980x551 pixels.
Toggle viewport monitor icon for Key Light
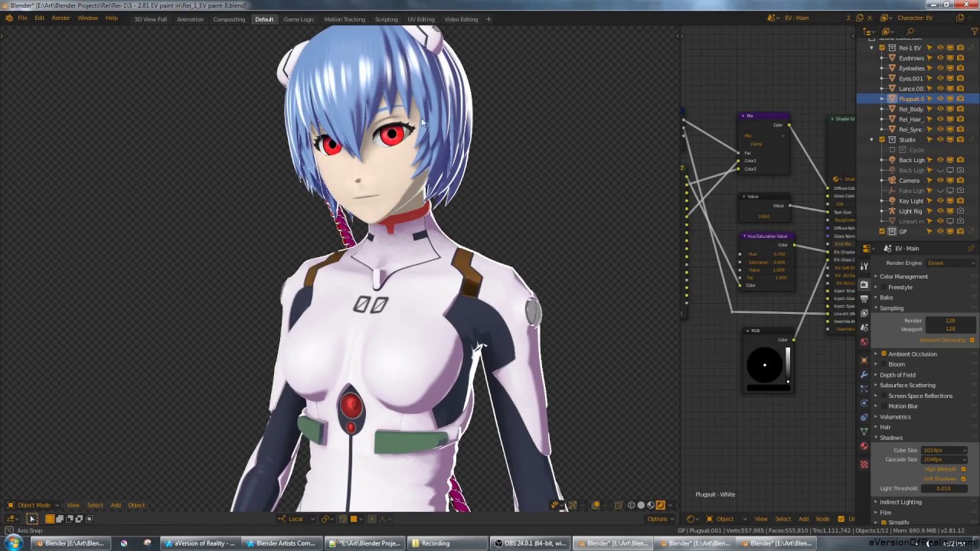[x=950, y=201]
